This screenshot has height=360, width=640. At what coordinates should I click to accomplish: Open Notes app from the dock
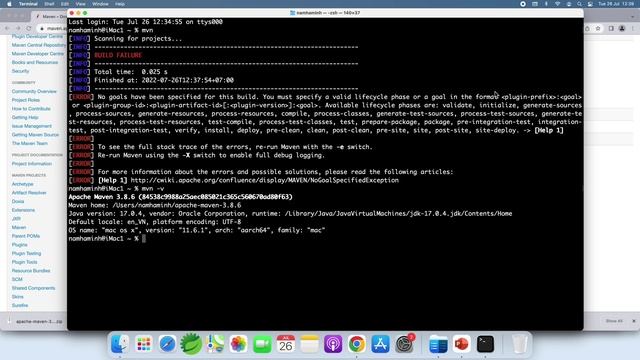(x=309, y=344)
